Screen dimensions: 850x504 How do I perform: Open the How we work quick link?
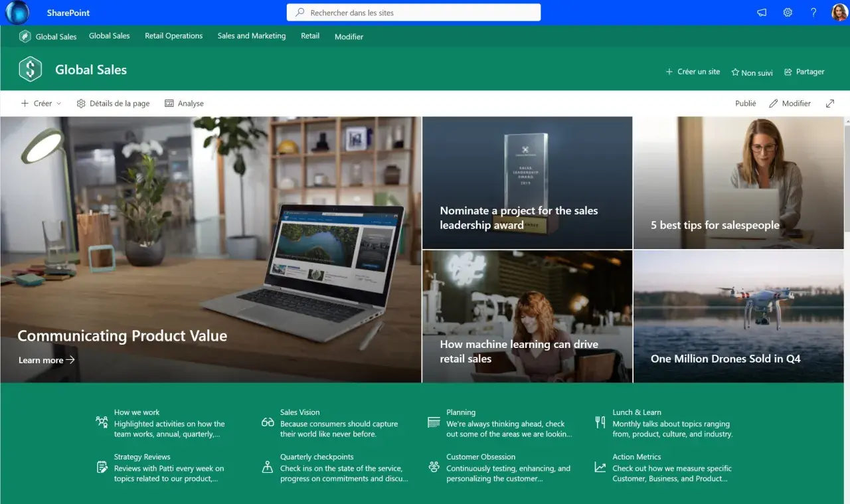(161, 423)
